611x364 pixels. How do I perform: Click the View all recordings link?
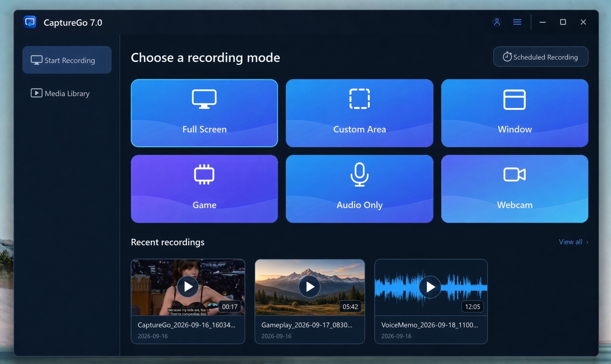click(x=573, y=242)
